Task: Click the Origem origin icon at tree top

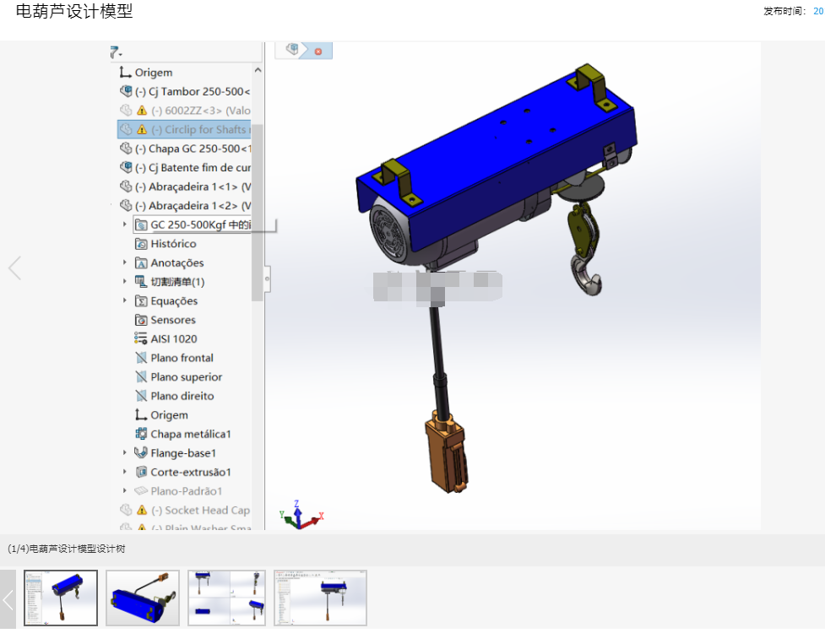Action: (125, 72)
